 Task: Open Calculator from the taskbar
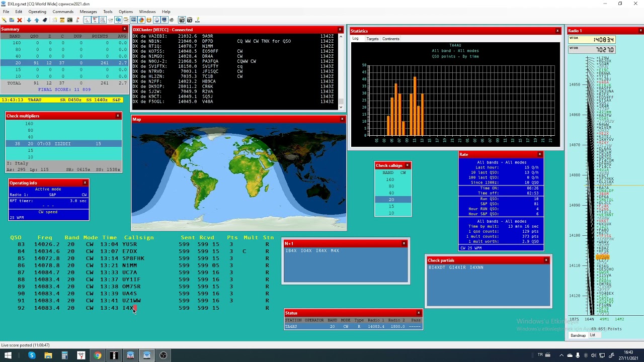click(64, 355)
